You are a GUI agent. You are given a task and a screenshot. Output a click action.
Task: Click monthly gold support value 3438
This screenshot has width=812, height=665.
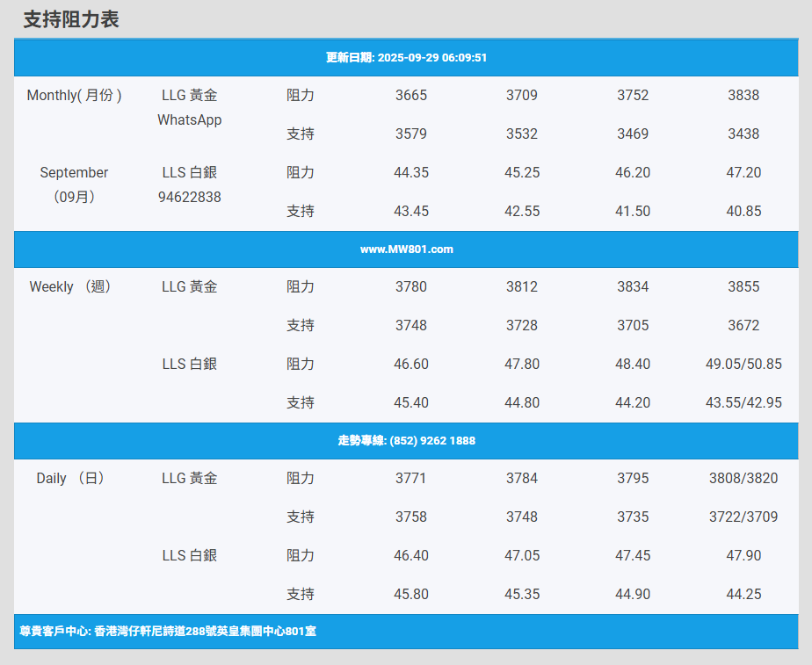click(743, 134)
